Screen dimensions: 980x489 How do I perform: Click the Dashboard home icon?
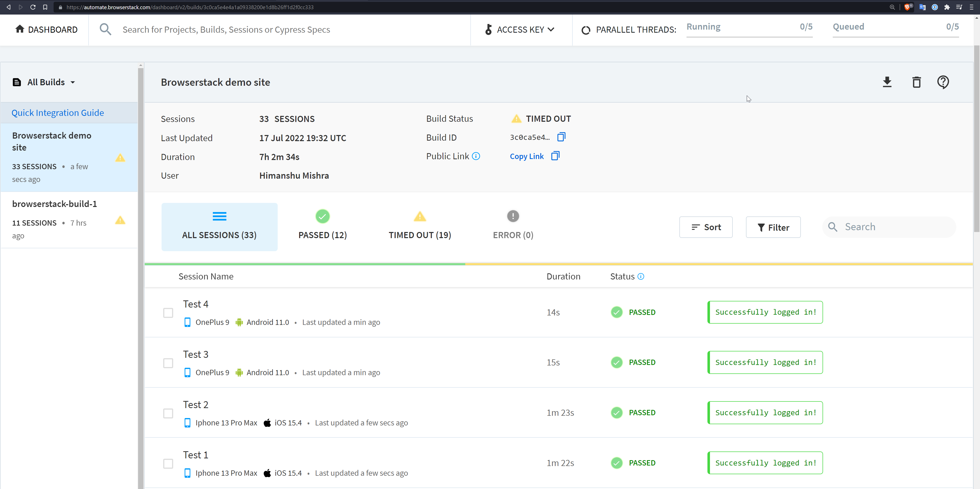[x=20, y=29]
